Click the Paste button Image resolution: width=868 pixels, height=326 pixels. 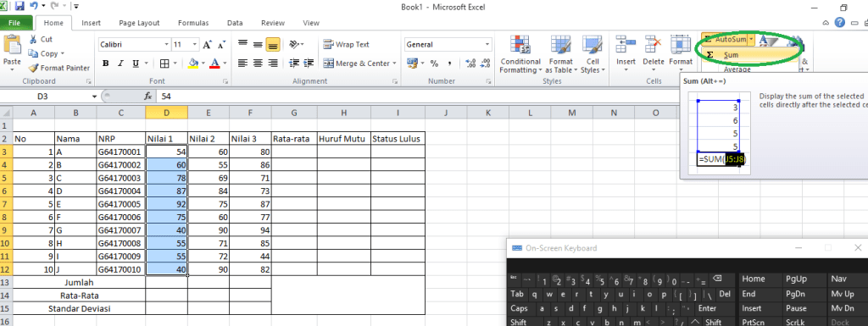(12, 52)
